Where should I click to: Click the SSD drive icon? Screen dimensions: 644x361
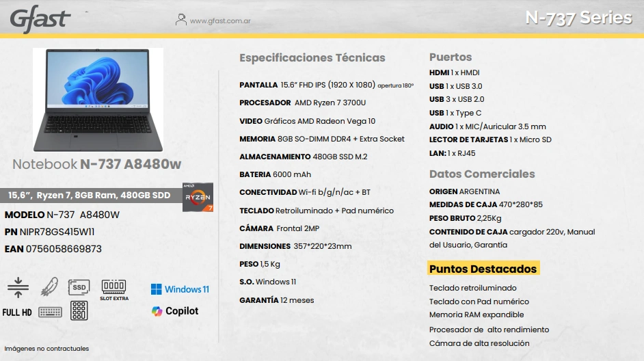79,287
